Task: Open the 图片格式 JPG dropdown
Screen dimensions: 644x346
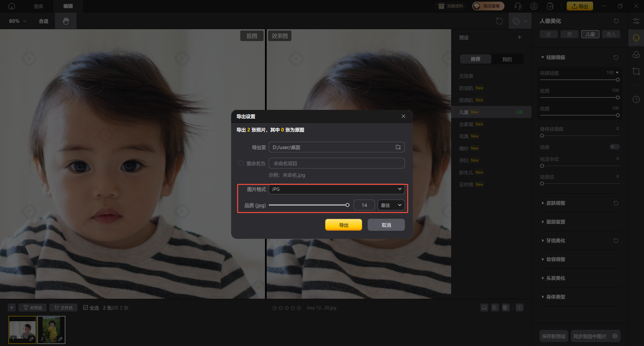Action: point(336,189)
